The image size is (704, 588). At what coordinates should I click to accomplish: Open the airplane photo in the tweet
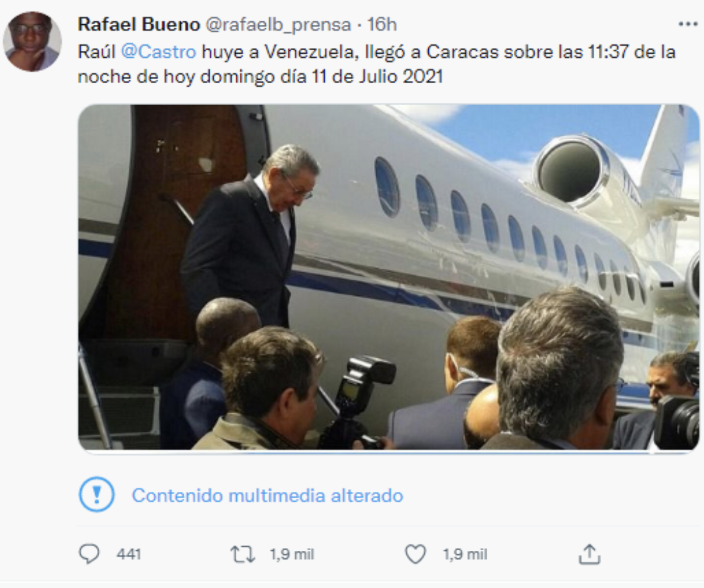pyautogui.click(x=388, y=277)
